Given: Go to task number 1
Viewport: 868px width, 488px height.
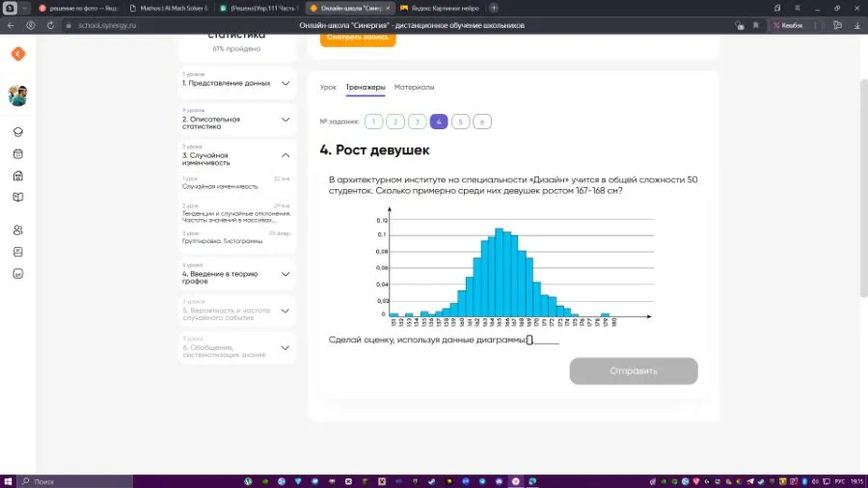Looking at the screenshot, I should click(x=373, y=122).
